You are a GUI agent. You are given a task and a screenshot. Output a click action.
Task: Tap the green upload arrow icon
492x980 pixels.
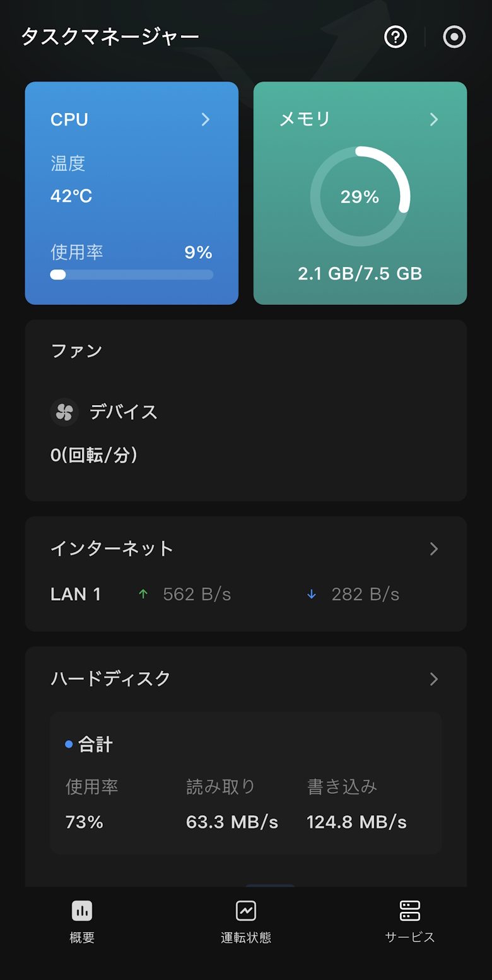[143, 594]
